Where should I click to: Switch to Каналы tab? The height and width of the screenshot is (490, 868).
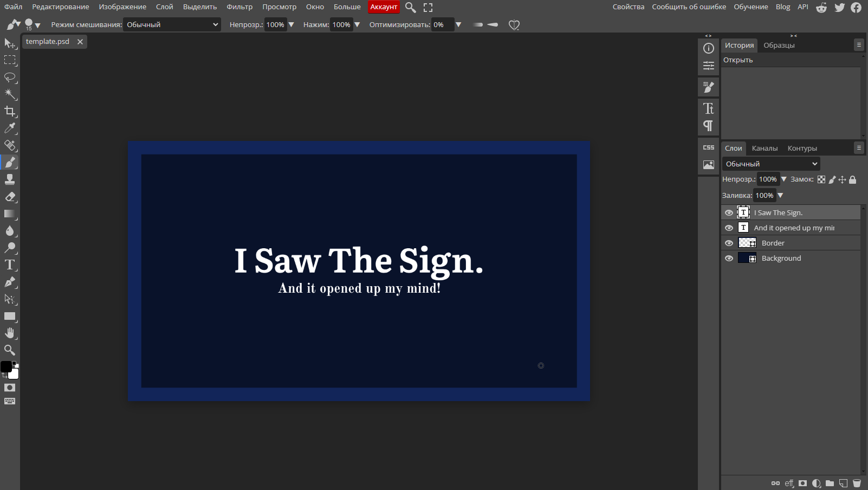tap(765, 148)
